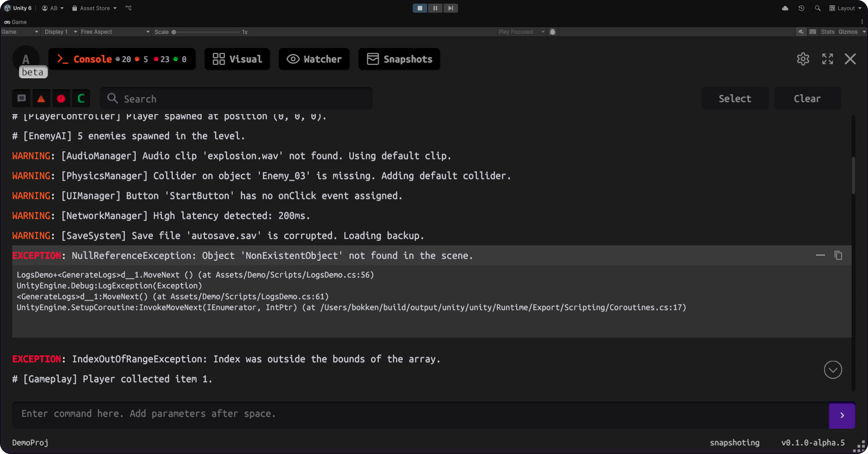Switch to the Watcher tab
The width and height of the screenshot is (868, 454).
pyautogui.click(x=314, y=59)
